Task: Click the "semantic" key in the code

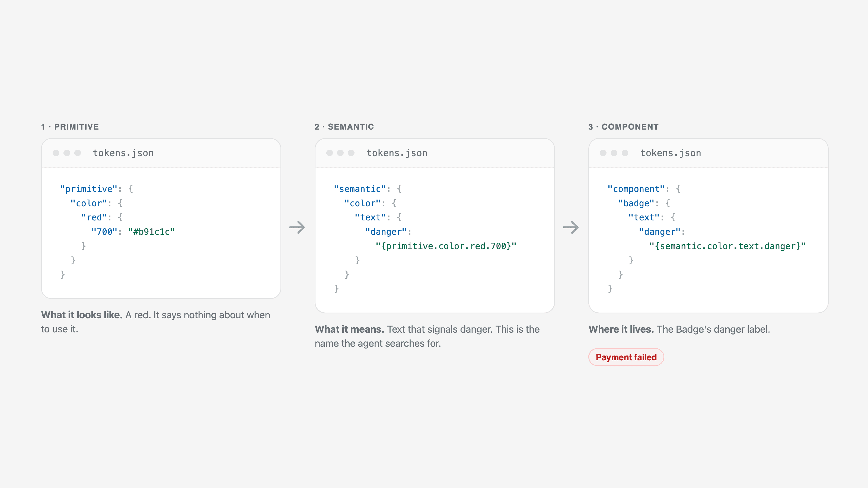Action: (359, 189)
